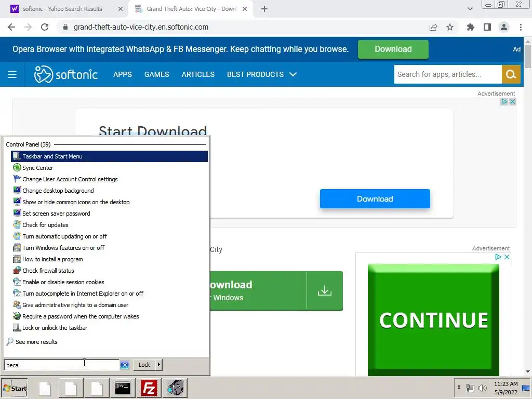The image size is (532, 399).
Task: Expand the shutdown options arrow beside Lock
Action: coord(159,365)
